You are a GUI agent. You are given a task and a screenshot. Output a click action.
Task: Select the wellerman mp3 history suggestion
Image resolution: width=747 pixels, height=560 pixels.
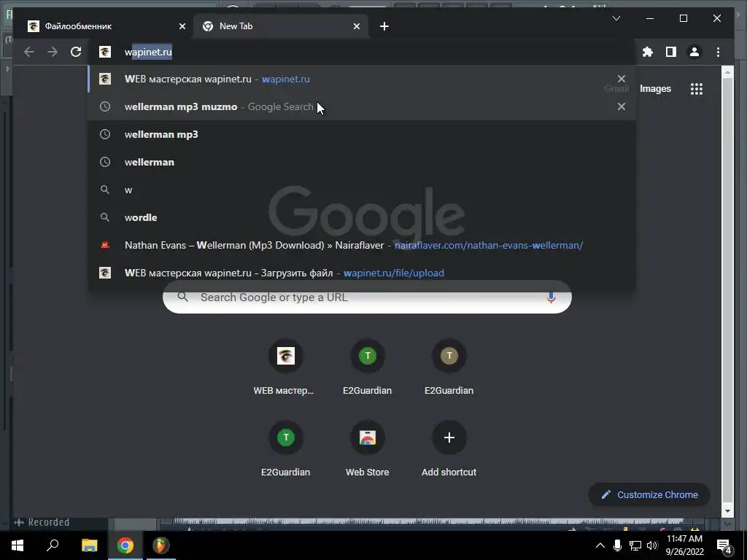pyautogui.click(x=362, y=134)
